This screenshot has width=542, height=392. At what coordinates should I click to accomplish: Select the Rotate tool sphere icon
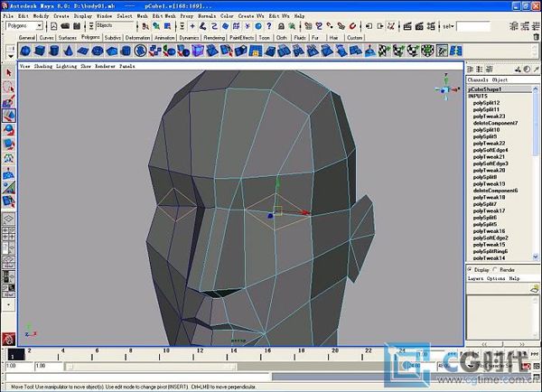pos(9,130)
